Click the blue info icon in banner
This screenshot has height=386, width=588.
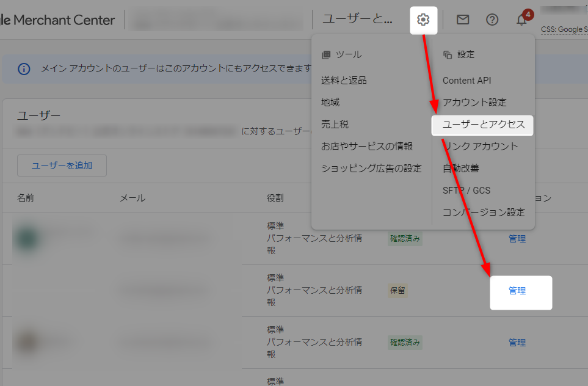click(x=24, y=68)
